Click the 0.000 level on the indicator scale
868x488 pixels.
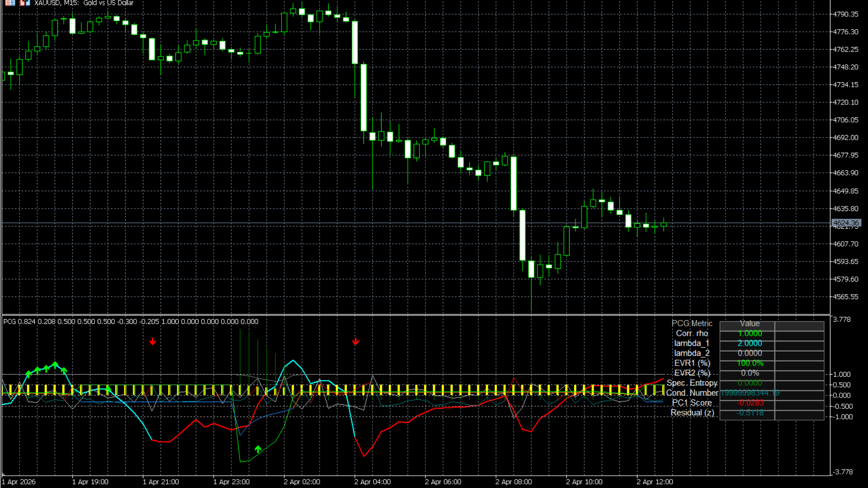pos(843,395)
